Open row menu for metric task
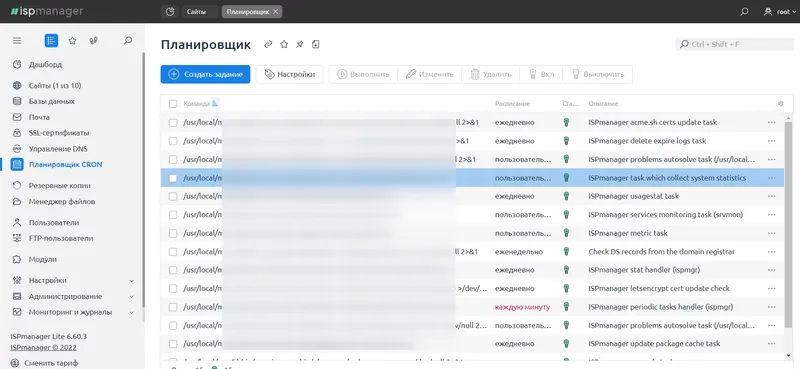Viewport: 800px width, 369px height. [771, 233]
